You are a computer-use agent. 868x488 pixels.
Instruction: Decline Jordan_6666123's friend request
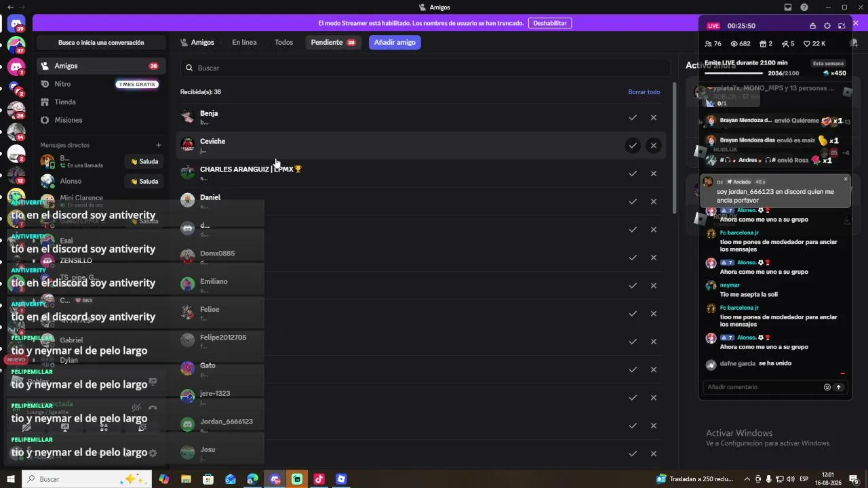coord(654,426)
